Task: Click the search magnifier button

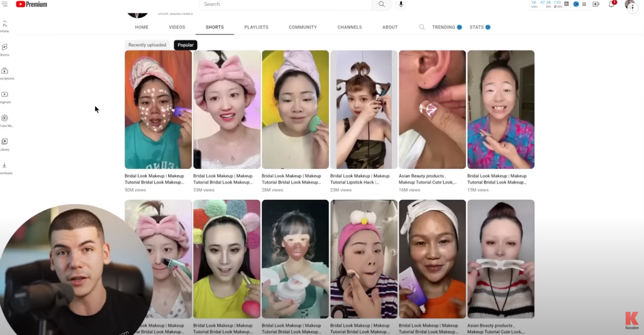Action: (x=381, y=4)
